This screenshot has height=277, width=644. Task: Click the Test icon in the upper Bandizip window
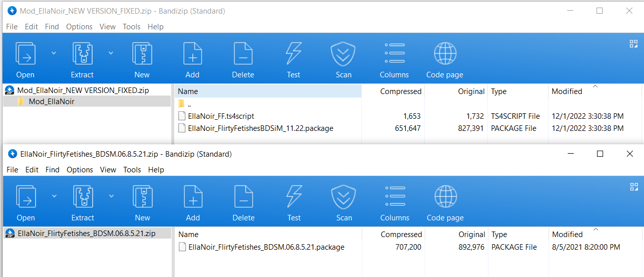coord(293,55)
